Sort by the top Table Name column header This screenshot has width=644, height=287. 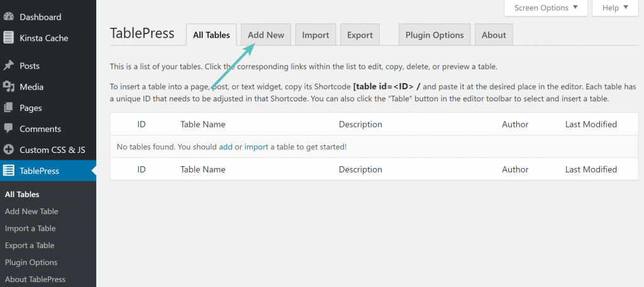tap(203, 124)
